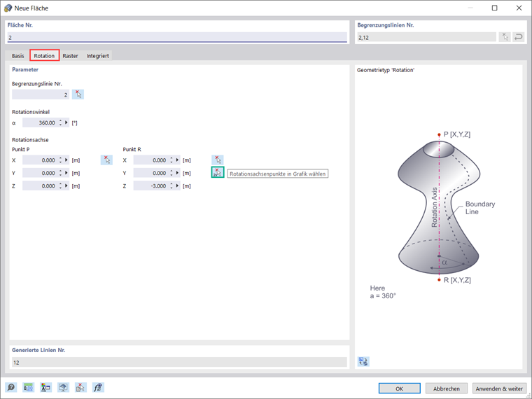Click the Punkt P Z spinner arrows
Image resolution: width=532 pixels, height=399 pixels.
[60, 186]
